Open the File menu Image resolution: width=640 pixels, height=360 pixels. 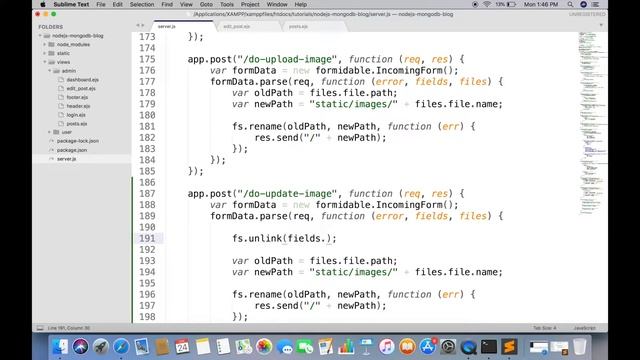[101, 4]
